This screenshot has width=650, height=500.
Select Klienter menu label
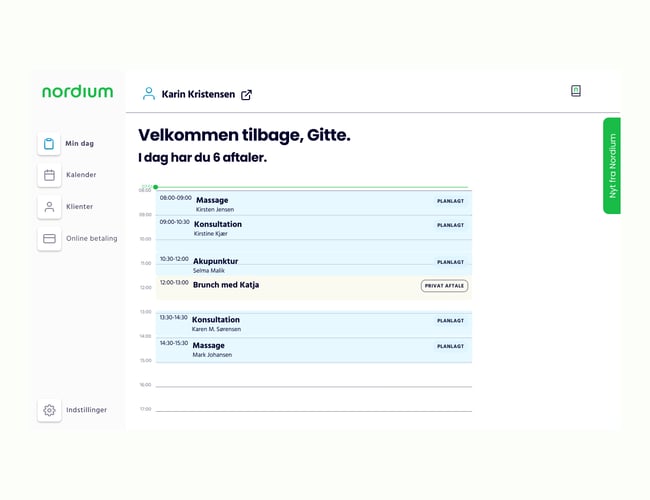tap(80, 206)
